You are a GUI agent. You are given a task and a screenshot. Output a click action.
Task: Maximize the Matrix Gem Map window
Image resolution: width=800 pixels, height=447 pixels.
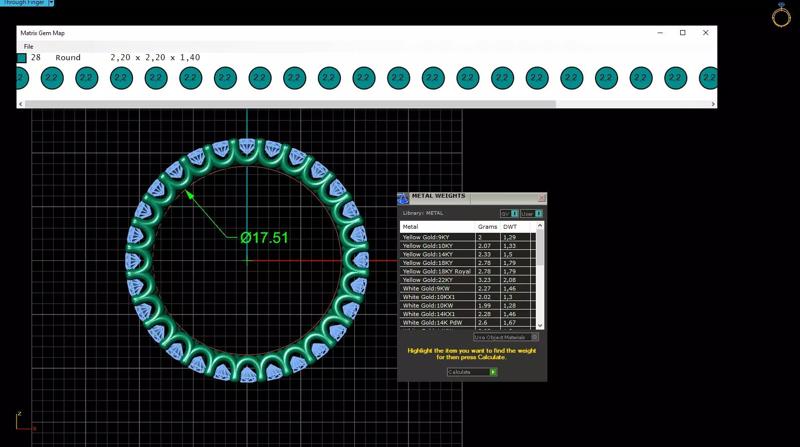click(683, 33)
